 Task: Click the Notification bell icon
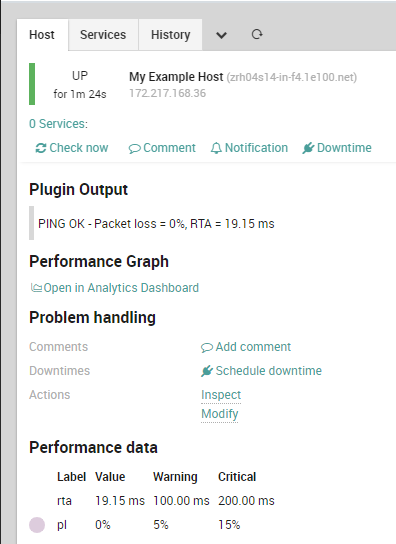point(216,148)
